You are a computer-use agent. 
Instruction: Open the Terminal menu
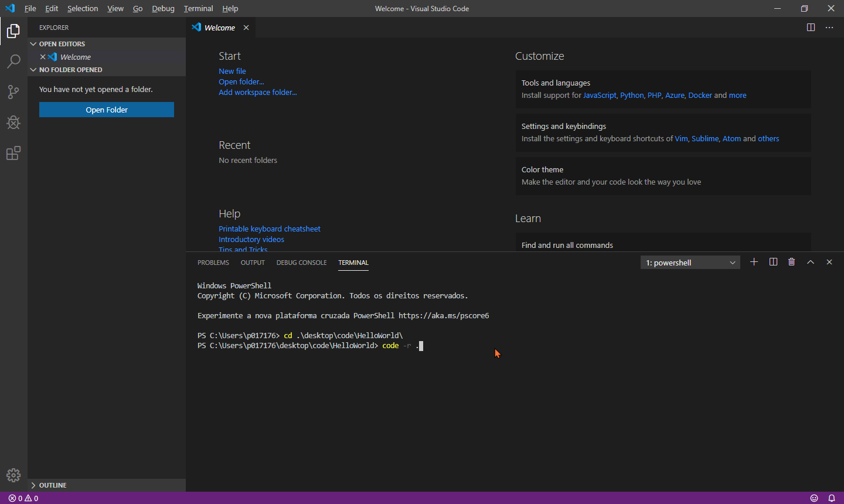click(198, 8)
